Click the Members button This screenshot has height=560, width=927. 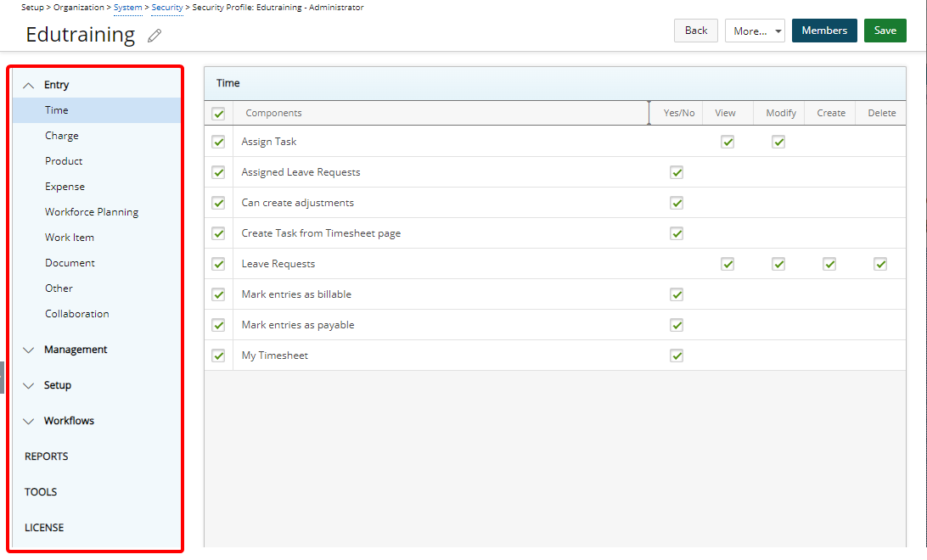coord(824,31)
